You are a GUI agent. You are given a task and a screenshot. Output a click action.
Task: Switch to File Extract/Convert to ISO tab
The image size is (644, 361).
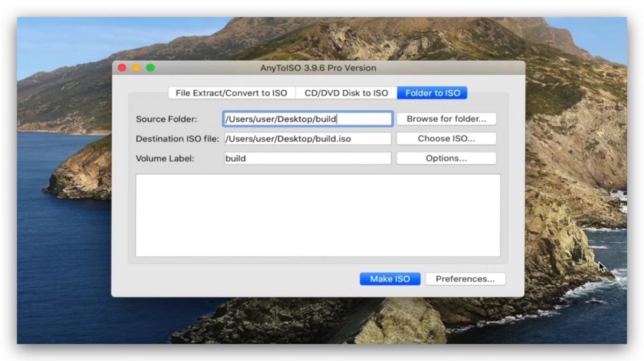tap(231, 93)
